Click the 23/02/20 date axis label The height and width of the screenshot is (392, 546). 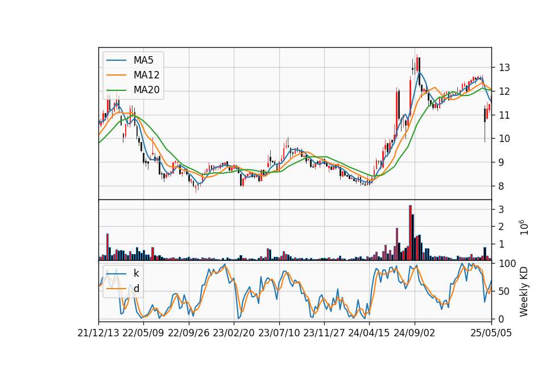234,333
